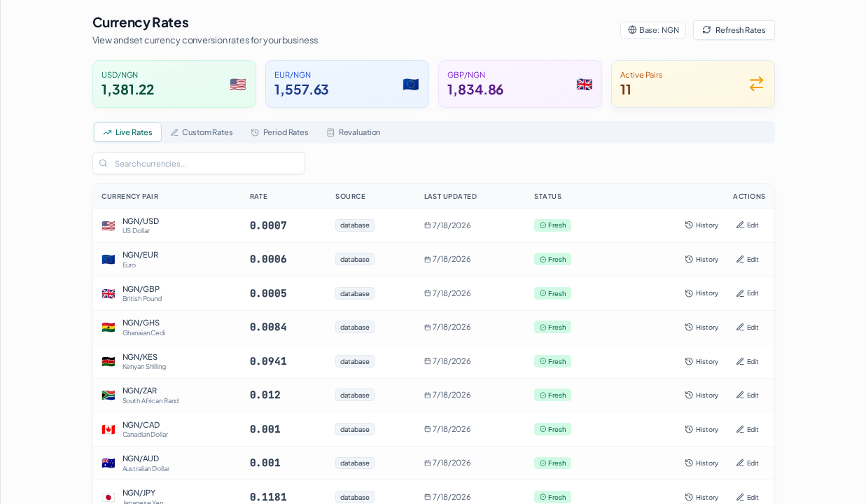Open History for NGN/GHS
Screen dimensions: 866x504
pos(701,327)
